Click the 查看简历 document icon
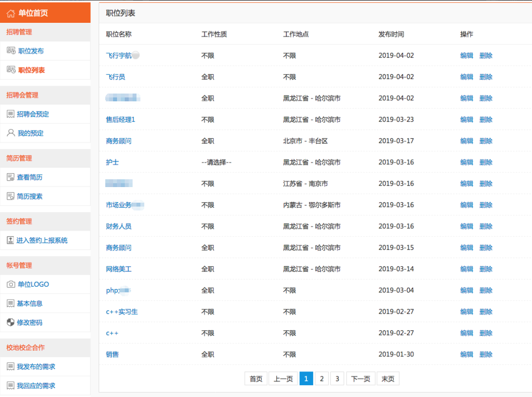The width and height of the screenshot is (532, 397). [11, 178]
